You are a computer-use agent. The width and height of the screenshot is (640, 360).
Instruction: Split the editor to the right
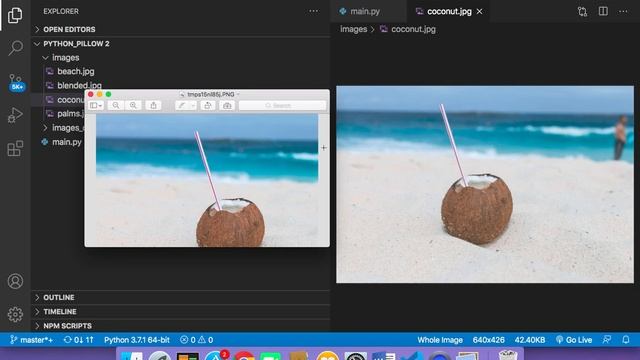pyautogui.click(x=603, y=11)
